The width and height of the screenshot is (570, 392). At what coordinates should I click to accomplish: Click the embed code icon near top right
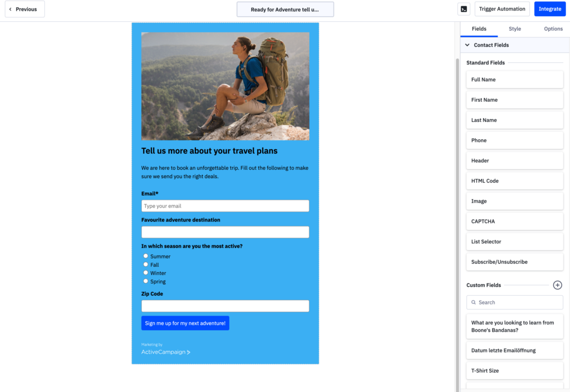(464, 9)
